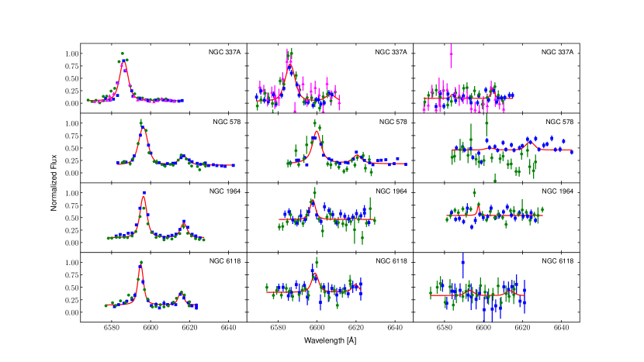Pick "NGC 1964" label in the right-column panel

click(558, 191)
